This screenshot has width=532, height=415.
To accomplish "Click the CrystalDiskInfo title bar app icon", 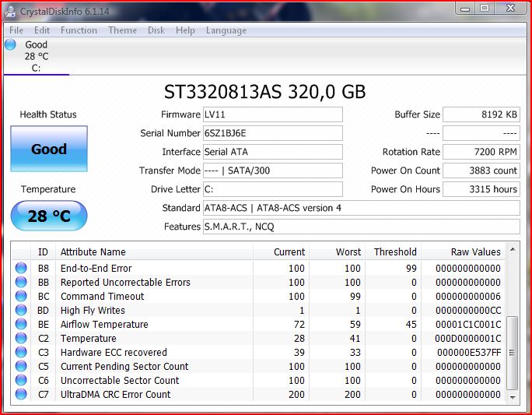I will pyautogui.click(x=10, y=12).
